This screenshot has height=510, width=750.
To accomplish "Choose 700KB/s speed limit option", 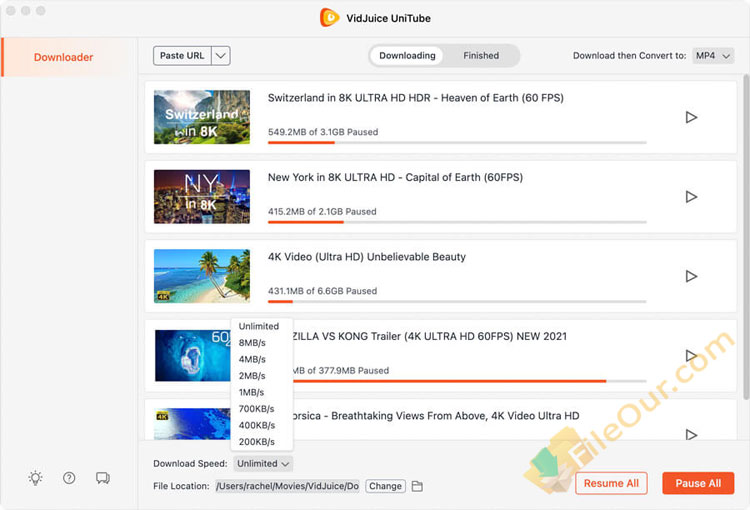I will [257, 408].
